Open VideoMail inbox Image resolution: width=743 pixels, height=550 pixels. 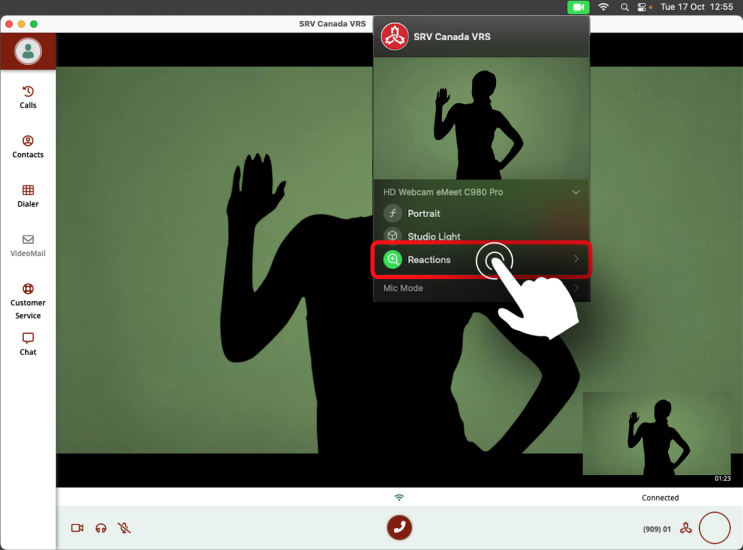[x=28, y=245]
